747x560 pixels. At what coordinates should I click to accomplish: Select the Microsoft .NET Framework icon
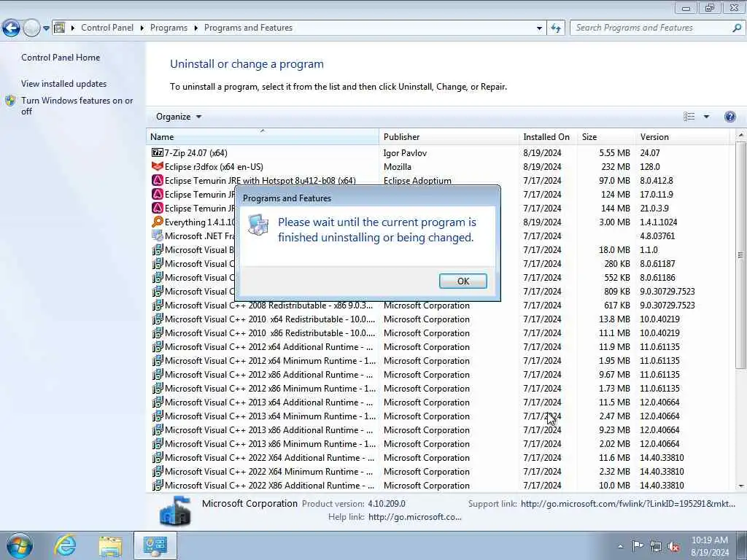(158, 236)
